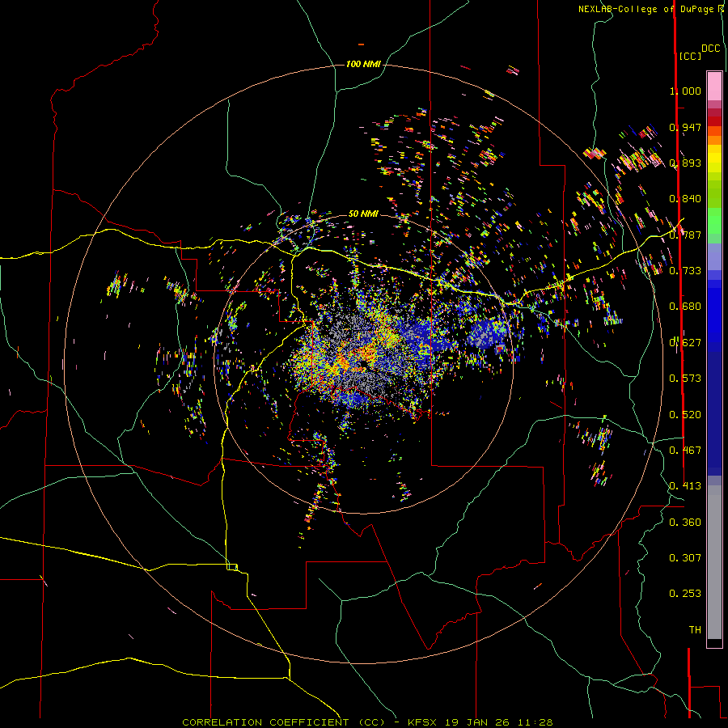Viewport: 728px width, 728px height.
Task: Pick the gray lower segment of color bar
Action: (x=714, y=562)
